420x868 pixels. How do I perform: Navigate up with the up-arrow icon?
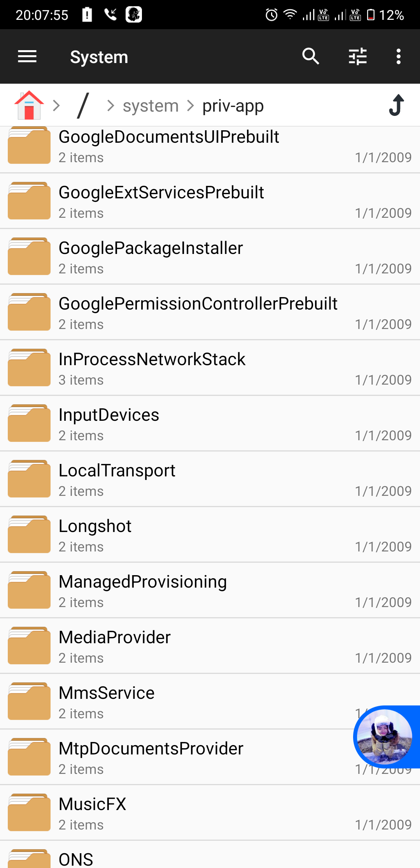[x=396, y=105]
